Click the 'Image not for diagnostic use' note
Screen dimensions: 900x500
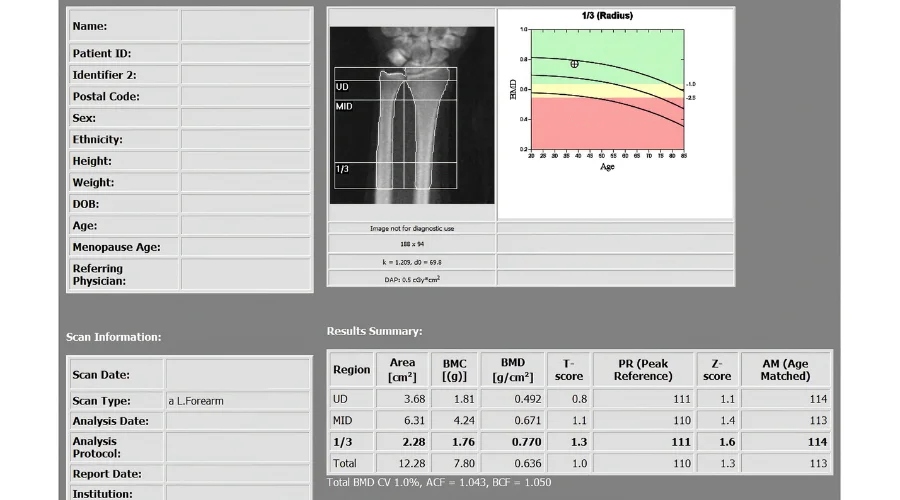point(412,228)
